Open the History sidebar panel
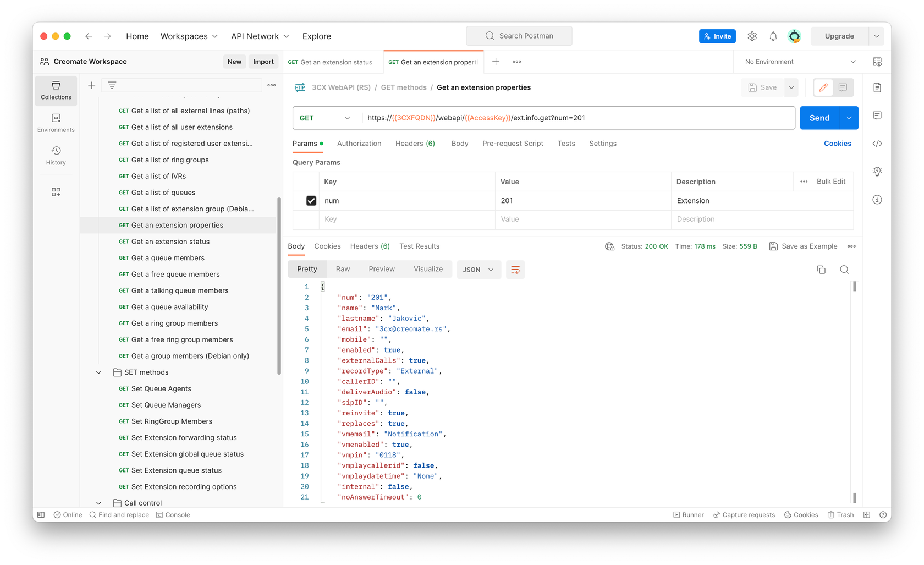The image size is (924, 565). [56, 156]
